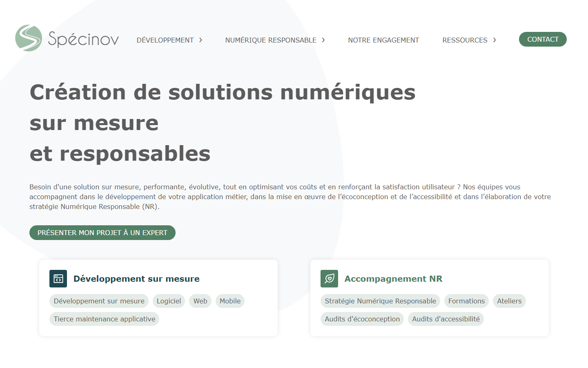Select the Web tag
This screenshot has width=588, height=368.
[200, 301]
